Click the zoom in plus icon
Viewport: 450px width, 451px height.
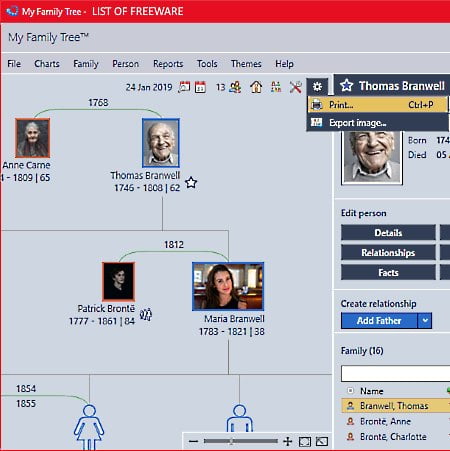[287, 442]
